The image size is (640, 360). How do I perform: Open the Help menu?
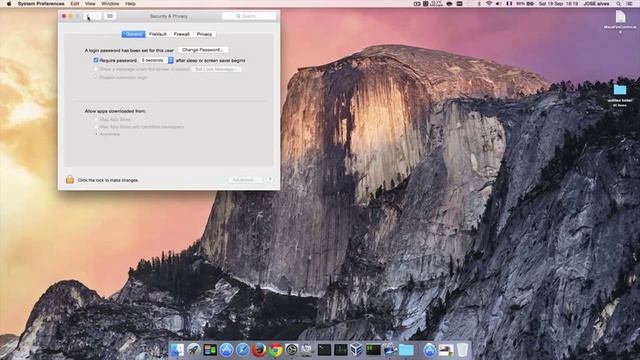pyautogui.click(x=130, y=4)
